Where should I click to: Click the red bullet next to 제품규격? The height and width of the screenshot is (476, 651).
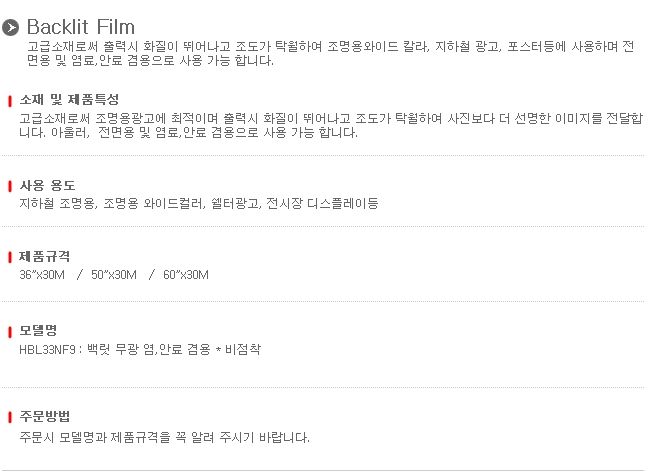tap(10, 258)
